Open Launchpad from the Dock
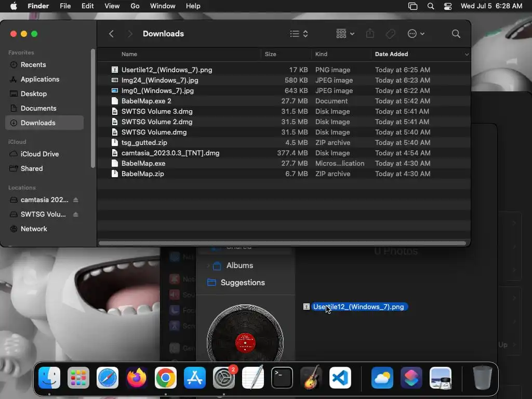 [78, 378]
